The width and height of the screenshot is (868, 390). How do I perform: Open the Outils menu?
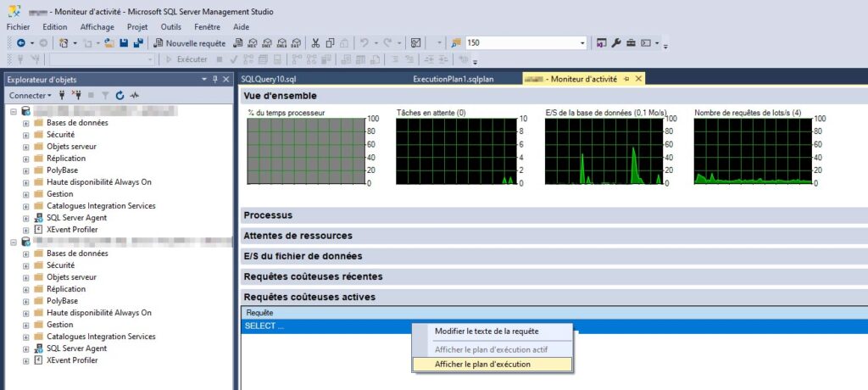pos(171,26)
